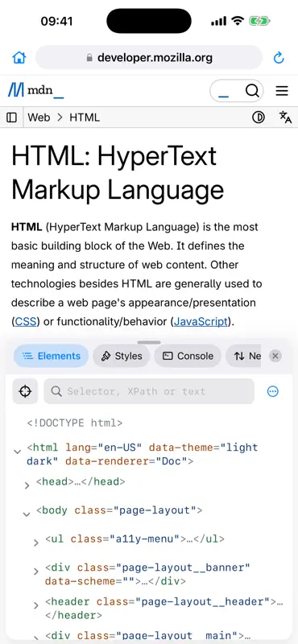Image resolution: width=298 pixels, height=644 pixels.
Task: Select the <head>…</head> row
Action: click(81, 481)
